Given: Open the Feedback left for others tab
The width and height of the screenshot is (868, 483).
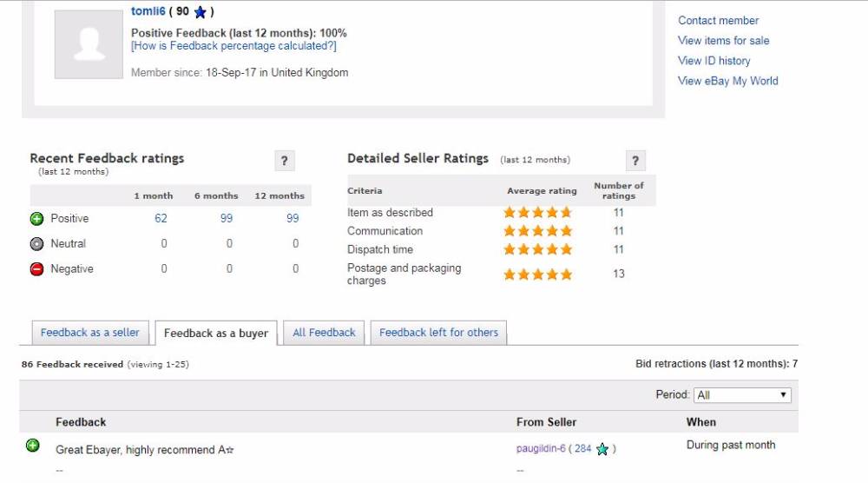Looking at the screenshot, I should [x=438, y=333].
